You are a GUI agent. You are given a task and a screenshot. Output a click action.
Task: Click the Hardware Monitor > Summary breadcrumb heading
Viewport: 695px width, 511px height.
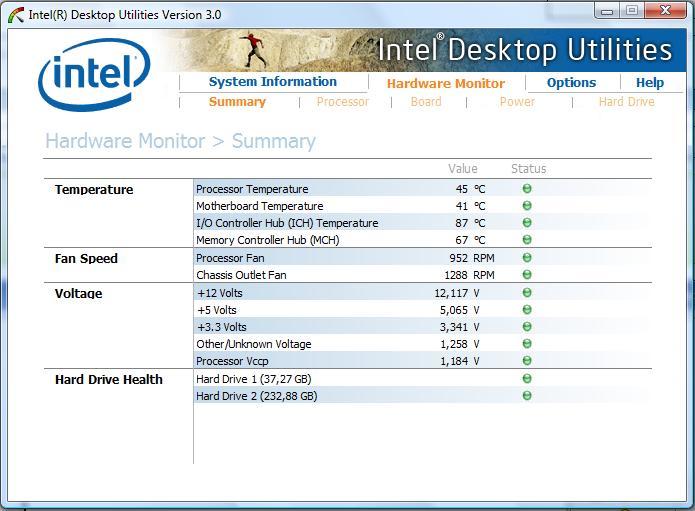(x=180, y=141)
